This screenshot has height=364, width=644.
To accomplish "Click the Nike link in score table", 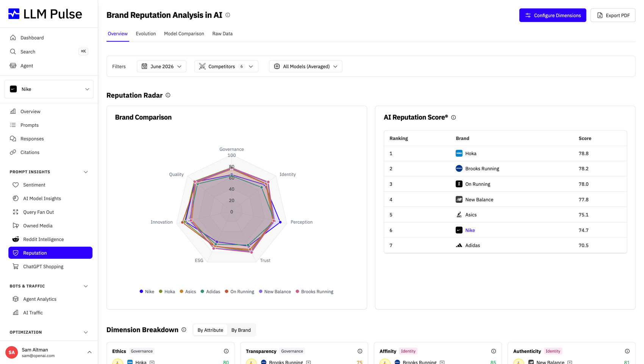I will (470, 230).
